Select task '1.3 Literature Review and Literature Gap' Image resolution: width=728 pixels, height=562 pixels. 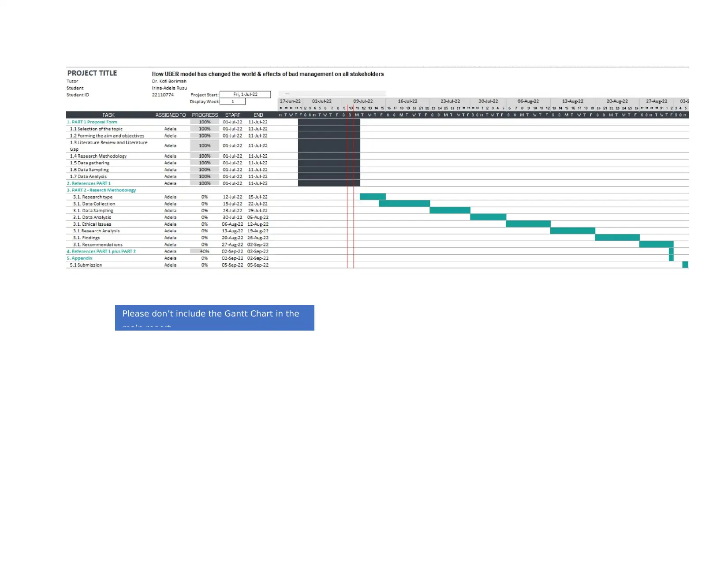tap(108, 146)
